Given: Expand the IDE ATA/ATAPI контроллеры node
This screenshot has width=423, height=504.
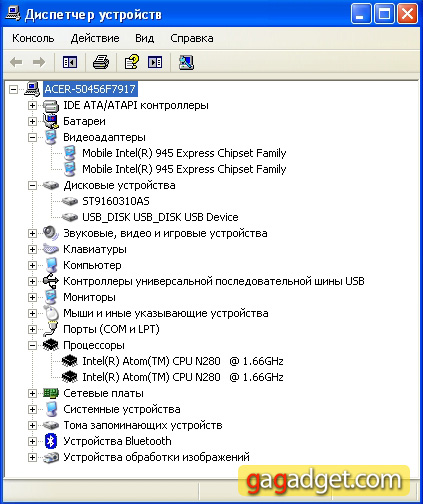Looking at the screenshot, I should 32,105.
